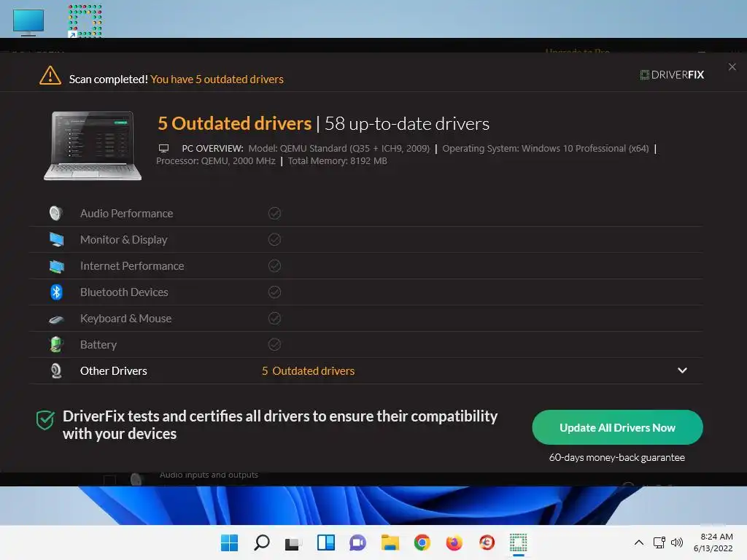The width and height of the screenshot is (747, 560).
Task: Open the volume tray icon
Action: pyautogui.click(x=677, y=542)
